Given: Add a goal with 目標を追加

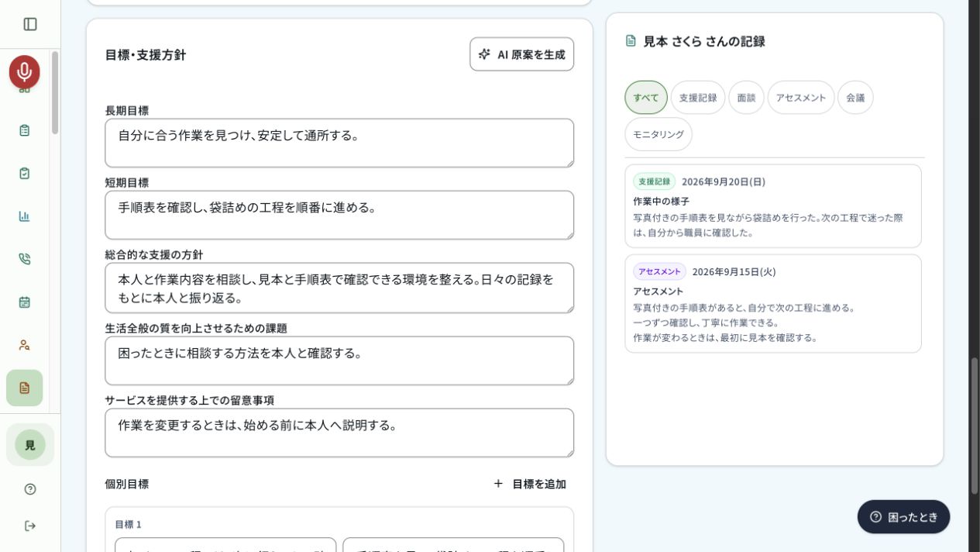Looking at the screenshot, I should coord(530,484).
